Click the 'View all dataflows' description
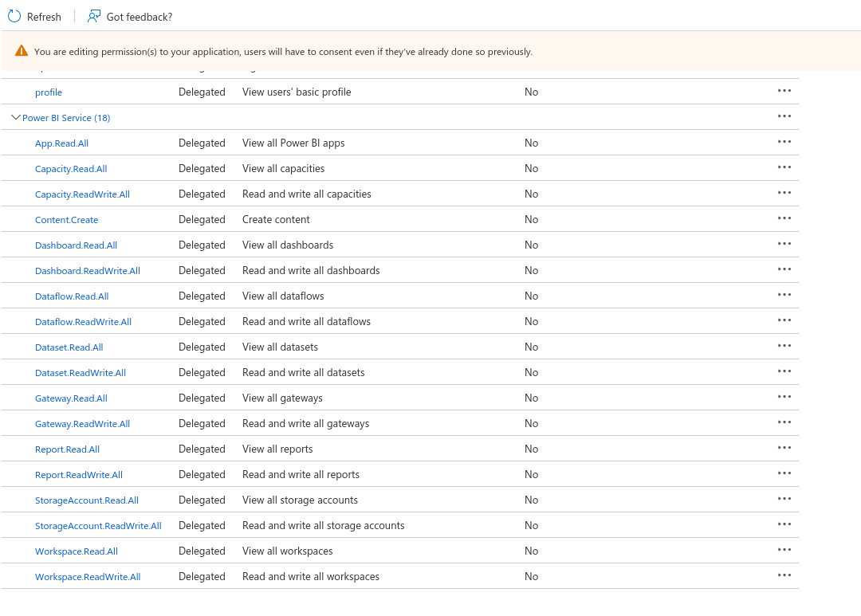 click(x=283, y=296)
